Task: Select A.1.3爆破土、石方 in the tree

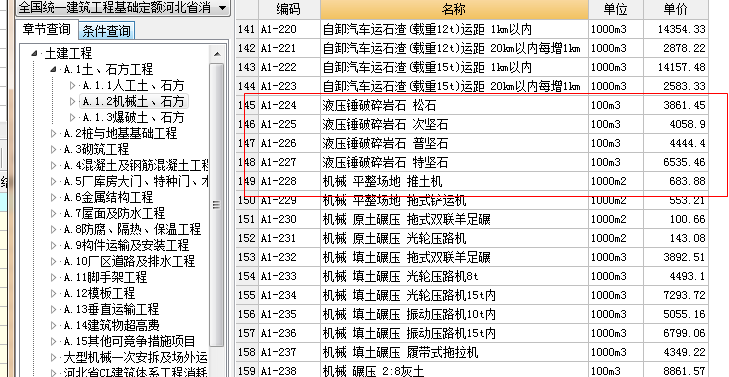Action: click(133, 117)
